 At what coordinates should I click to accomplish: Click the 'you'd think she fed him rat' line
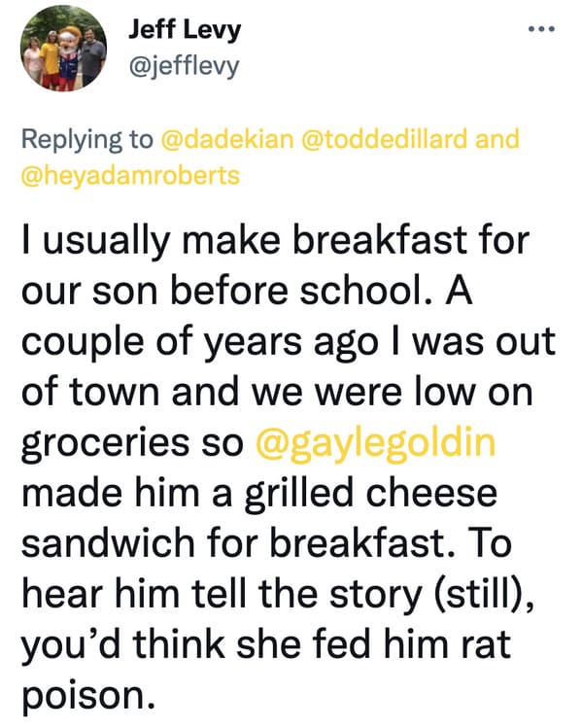266,644
